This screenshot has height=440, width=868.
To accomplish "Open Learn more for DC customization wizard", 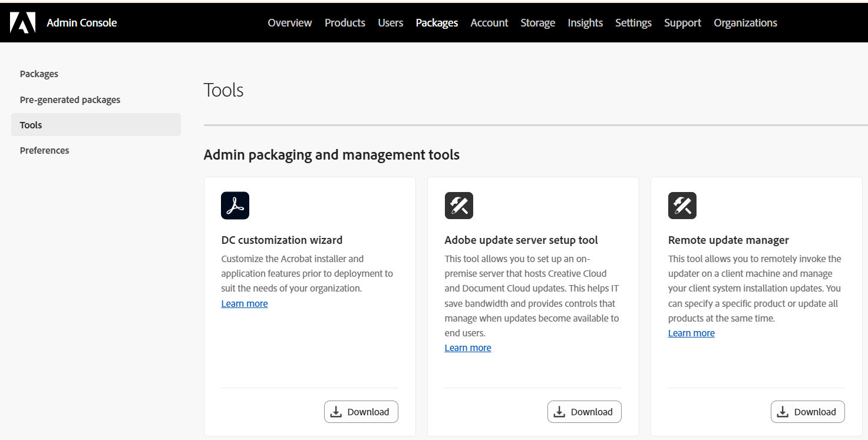I will [245, 303].
